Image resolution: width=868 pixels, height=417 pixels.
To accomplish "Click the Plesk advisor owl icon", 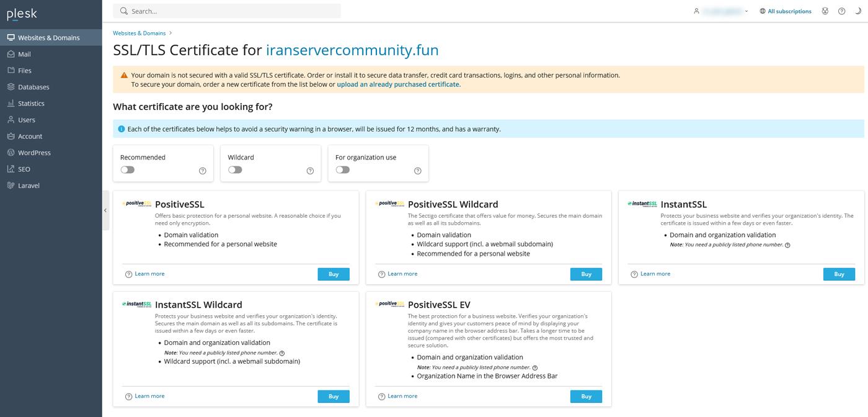I will pos(825,11).
